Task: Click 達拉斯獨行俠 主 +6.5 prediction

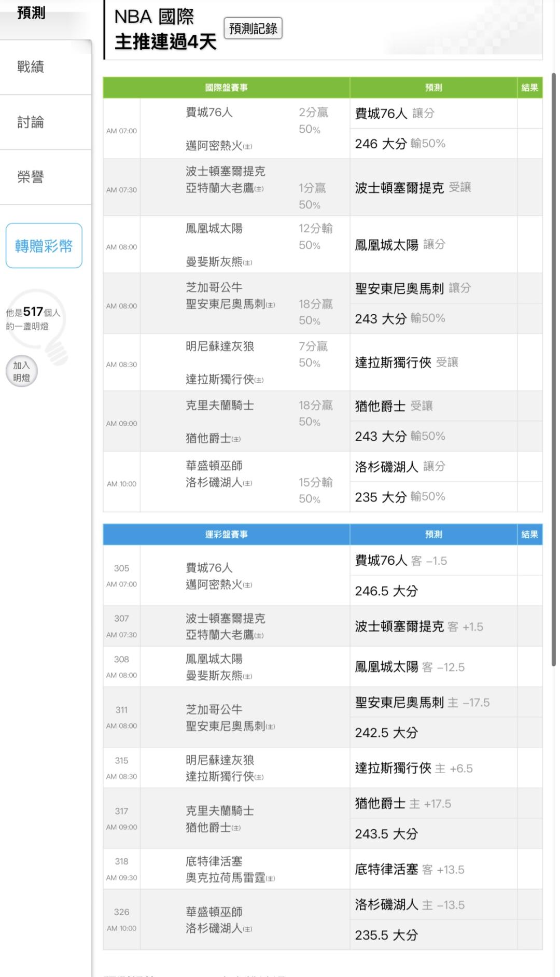Action: click(414, 769)
